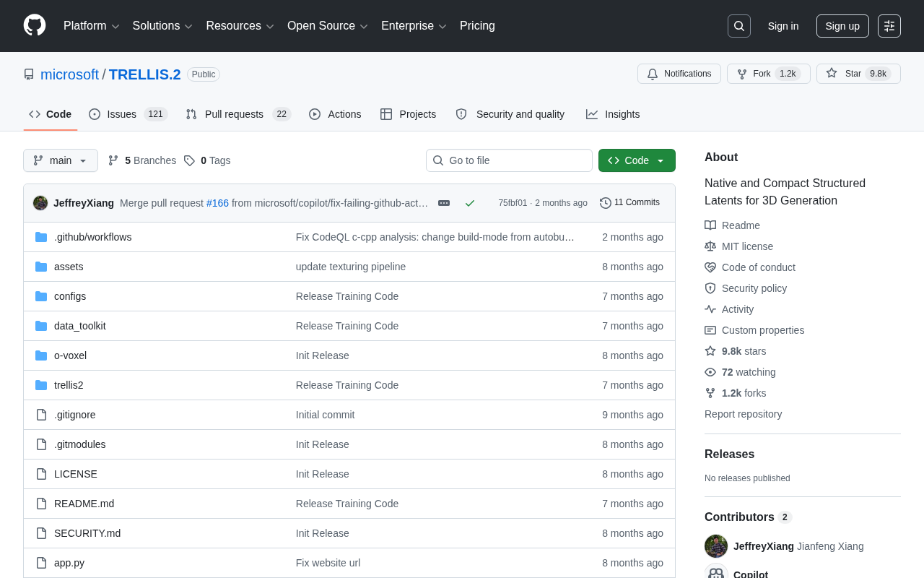
Task: Open commit hash 75fbf01
Action: click(x=513, y=203)
